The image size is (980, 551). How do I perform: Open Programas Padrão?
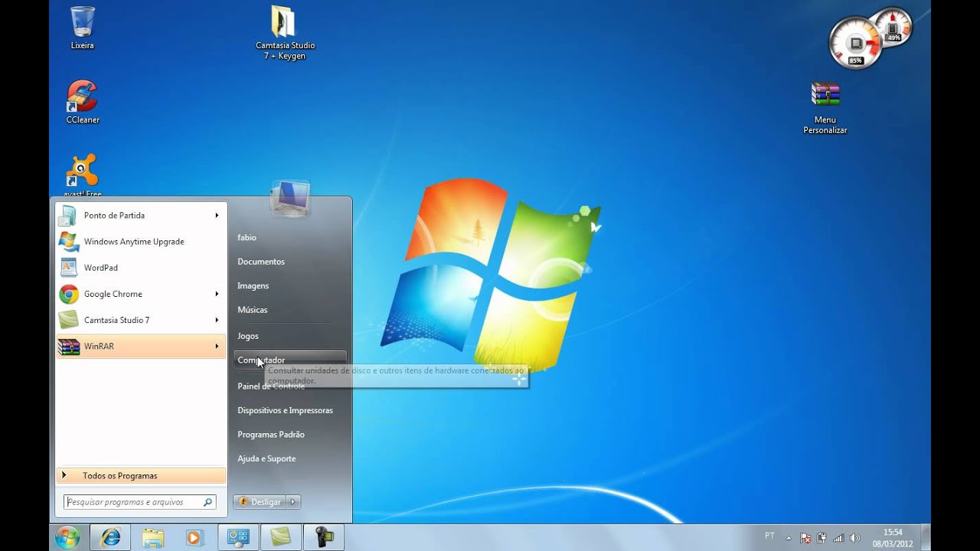(271, 435)
